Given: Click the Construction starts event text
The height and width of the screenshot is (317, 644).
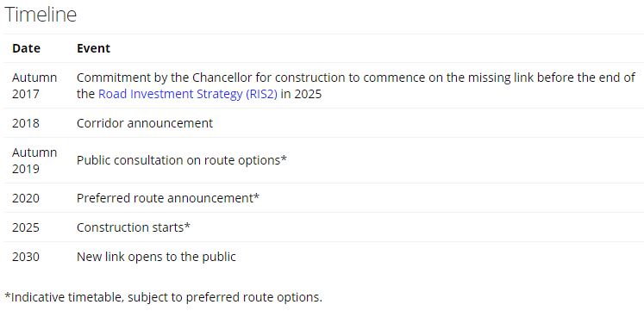Looking at the screenshot, I should tap(134, 227).
